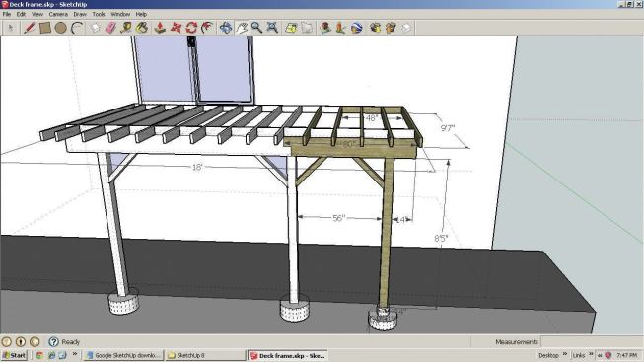Click the 7:47 PM taskbar clock
644x362 pixels.
[627, 355]
